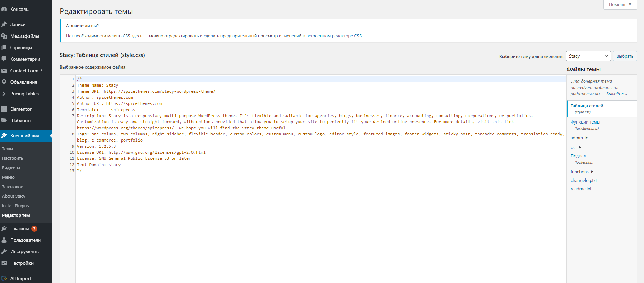Click the Консоль dashboard icon
The image size is (644, 283).
tap(4, 9)
